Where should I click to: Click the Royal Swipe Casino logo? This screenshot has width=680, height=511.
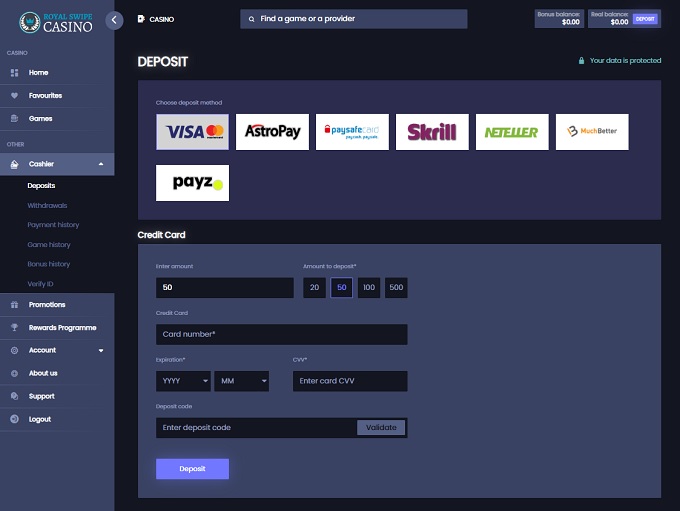click(56, 21)
